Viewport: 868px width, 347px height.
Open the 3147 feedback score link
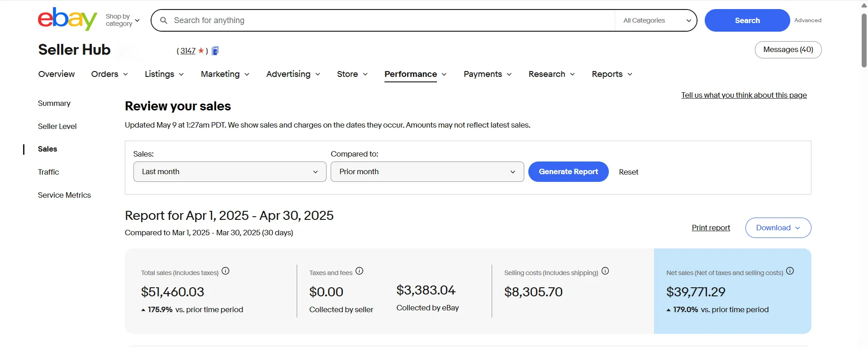[x=188, y=51]
